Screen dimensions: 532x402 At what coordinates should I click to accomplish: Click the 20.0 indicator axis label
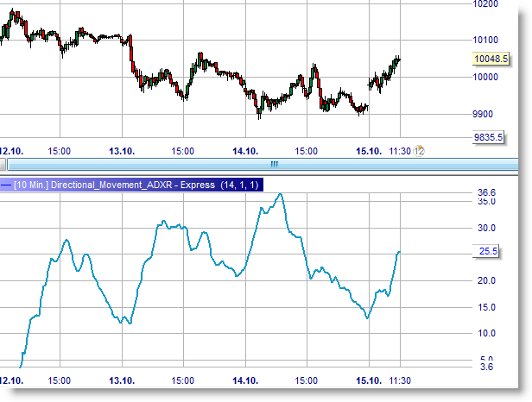coord(486,280)
